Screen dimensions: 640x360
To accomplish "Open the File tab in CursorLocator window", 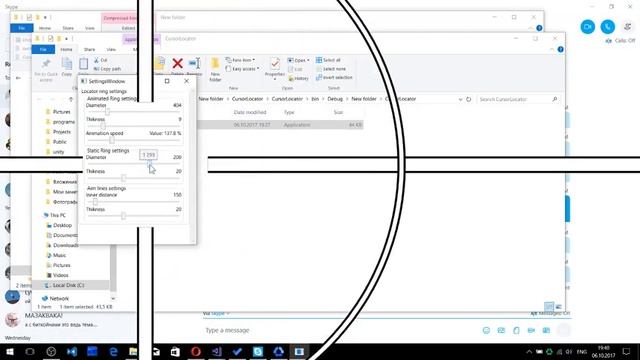I will (43, 49).
